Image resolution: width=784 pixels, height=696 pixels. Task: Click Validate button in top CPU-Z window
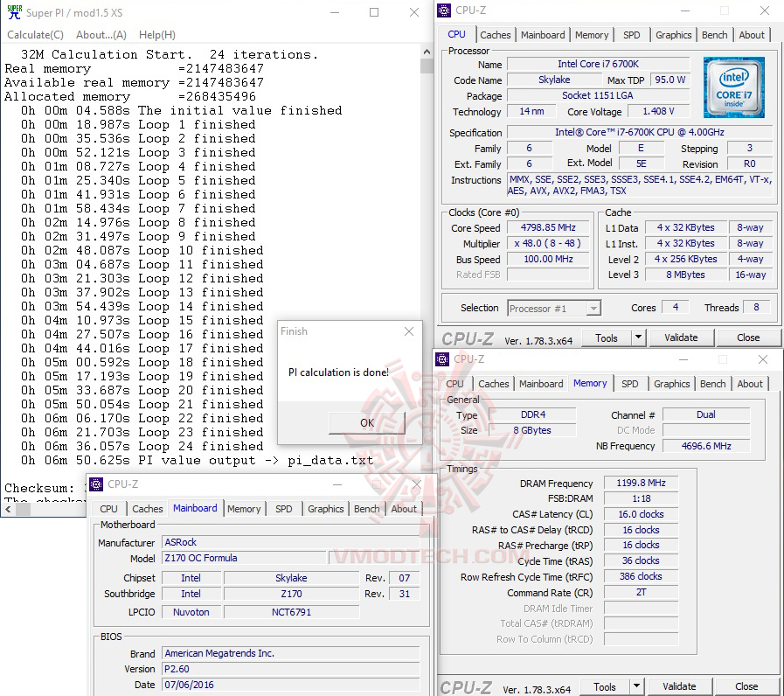681,338
